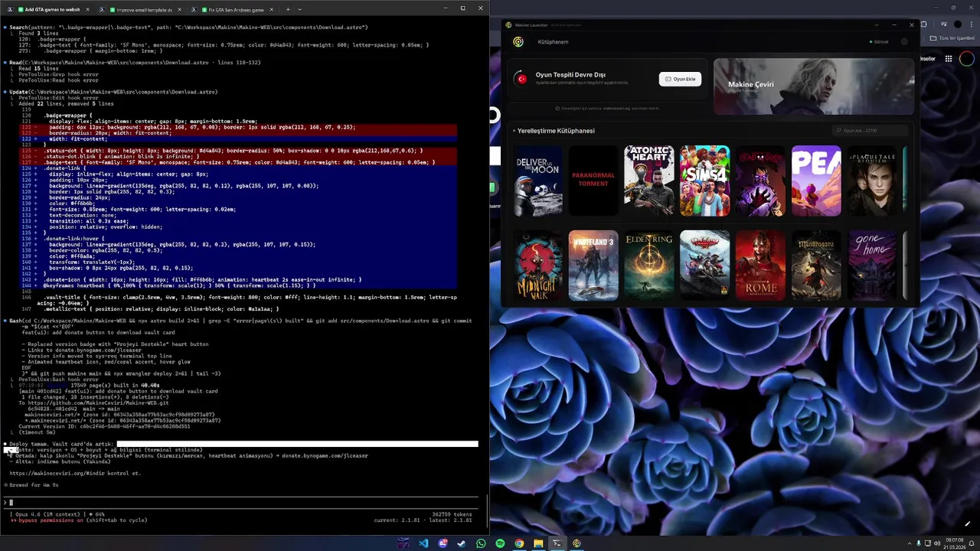
Task: Click the Turkish flag game detection icon
Action: point(523,79)
